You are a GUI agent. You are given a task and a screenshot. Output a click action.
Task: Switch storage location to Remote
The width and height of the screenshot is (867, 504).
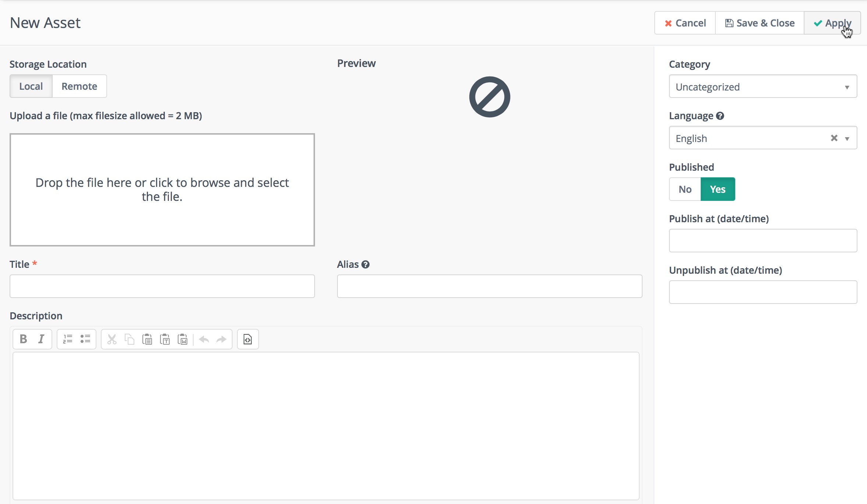(79, 86)
